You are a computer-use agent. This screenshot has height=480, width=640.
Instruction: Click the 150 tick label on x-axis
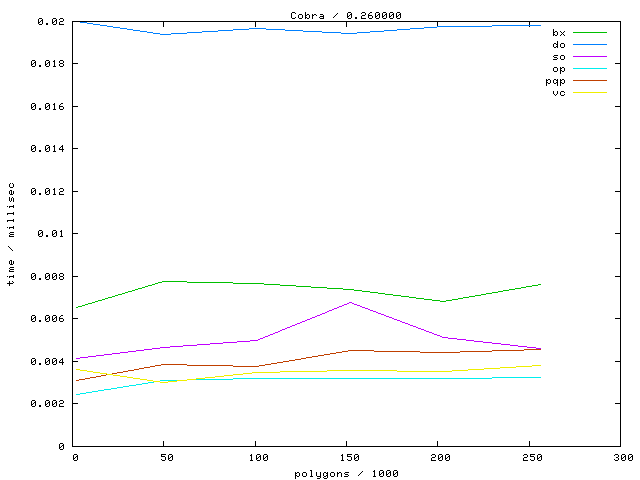pos(348,457)
